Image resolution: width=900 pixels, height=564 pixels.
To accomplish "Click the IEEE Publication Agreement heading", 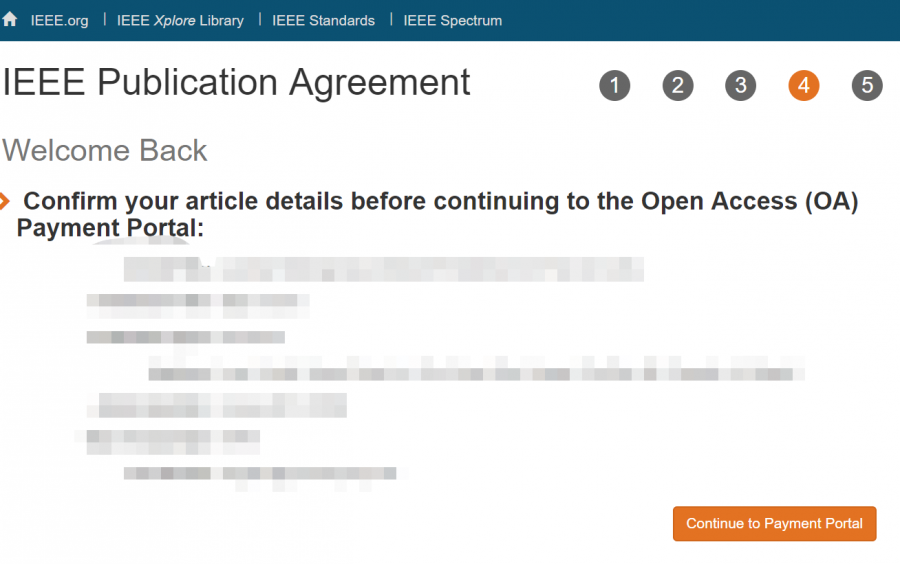I will coord(236,82).
